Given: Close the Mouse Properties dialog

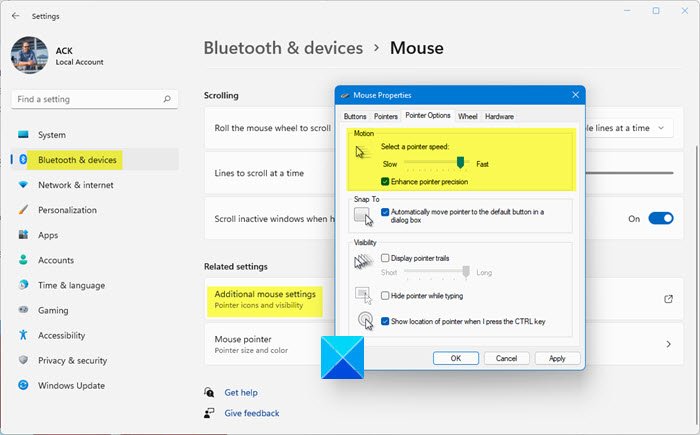Looking at the screenshot, I should pyautogui.click(x=575, y=95).
